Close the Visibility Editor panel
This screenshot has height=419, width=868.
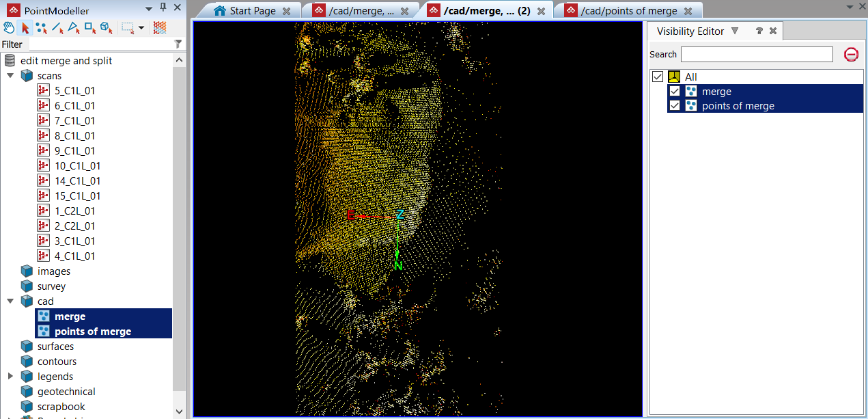click(x=773, y=31)
